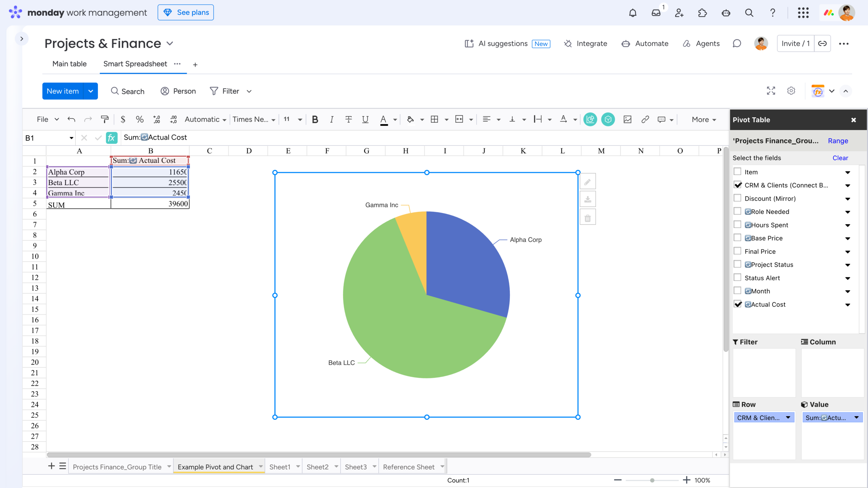This screenshot has height=488, width=868.
Task: Insert an image using picture icon
Action: [628, 119]
